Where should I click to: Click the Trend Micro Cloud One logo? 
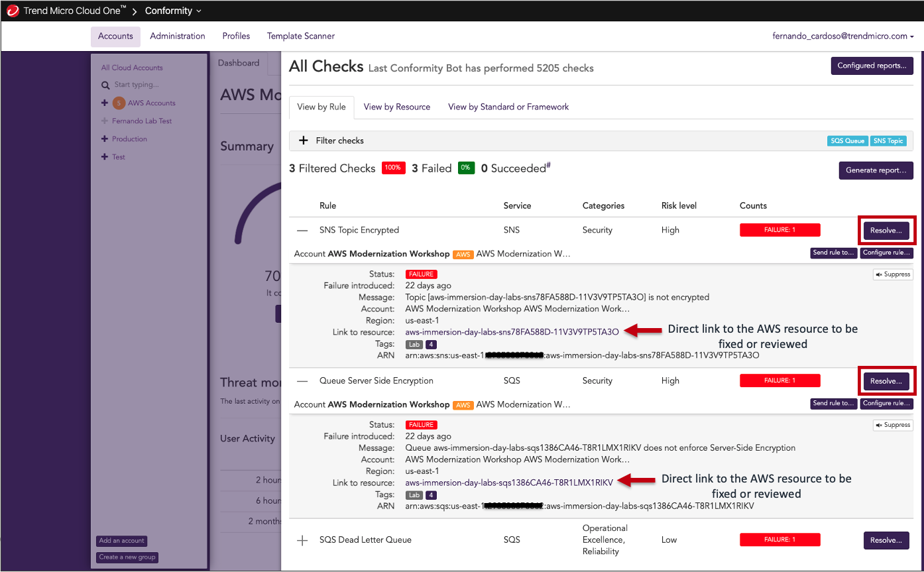pos(13,11)
